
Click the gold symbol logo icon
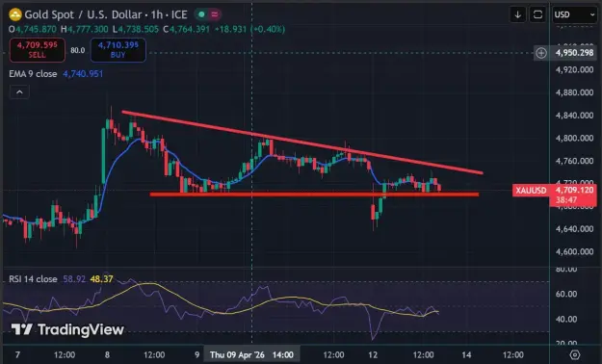15,15
